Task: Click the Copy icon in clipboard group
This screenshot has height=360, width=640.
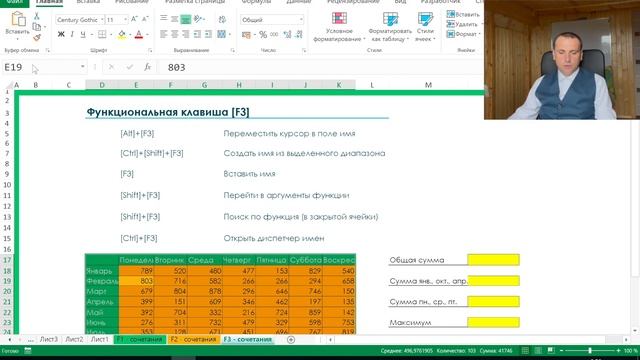Action: tap(37, 27)
